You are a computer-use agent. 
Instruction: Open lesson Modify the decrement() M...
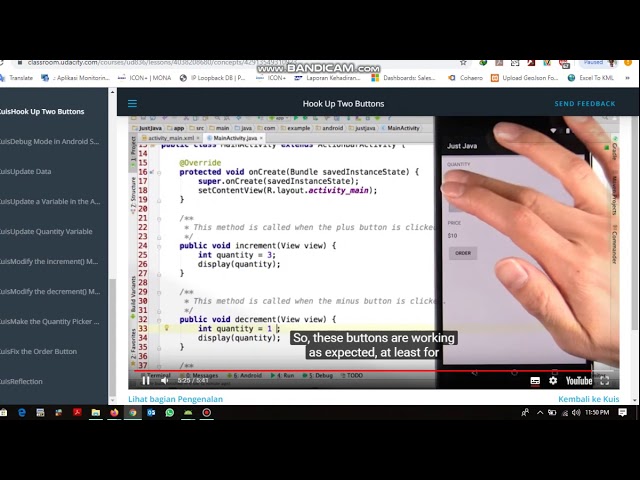[50, 291]
